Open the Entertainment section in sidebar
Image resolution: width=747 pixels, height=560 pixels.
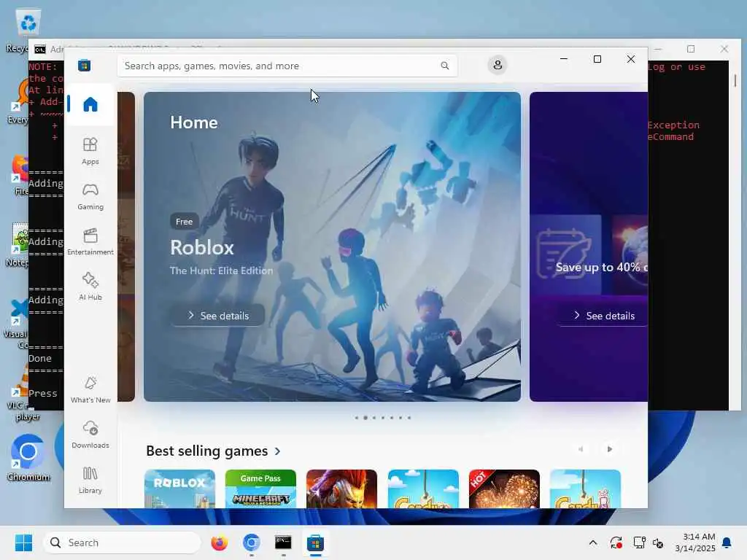[x=90, y=241]
